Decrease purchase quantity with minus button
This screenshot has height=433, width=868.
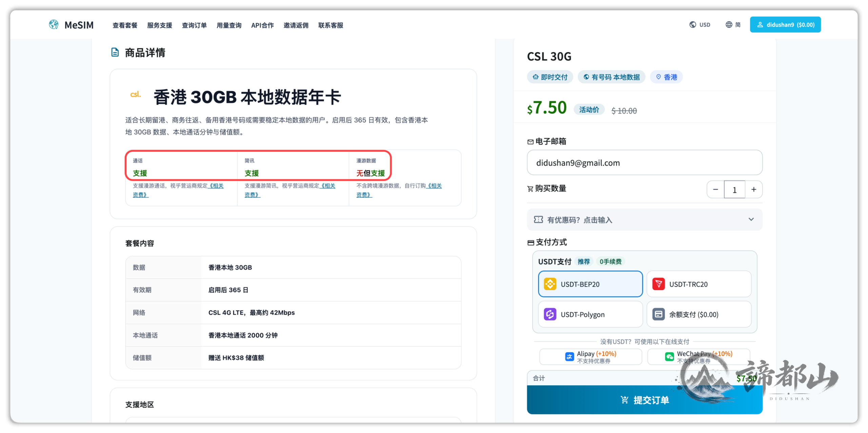(x=715, y=189)
